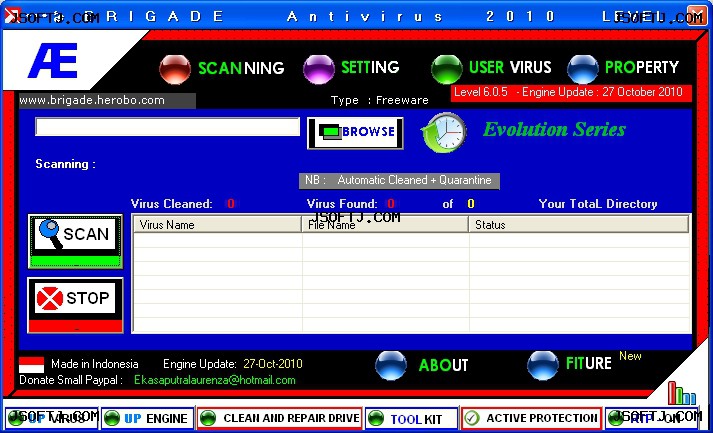Click the Your TotaL Directory label
This screenshot has width=713, height=433.
(x=598, y=204)
